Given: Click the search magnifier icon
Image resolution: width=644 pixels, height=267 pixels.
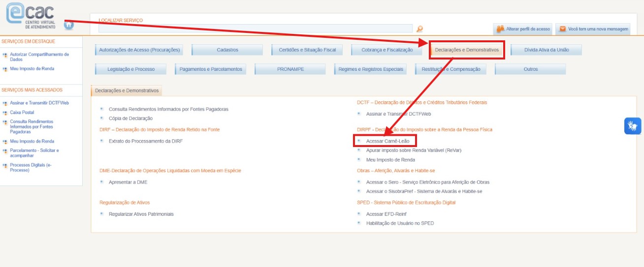Looking at the screenshot, I should click(x=419, y=29).
